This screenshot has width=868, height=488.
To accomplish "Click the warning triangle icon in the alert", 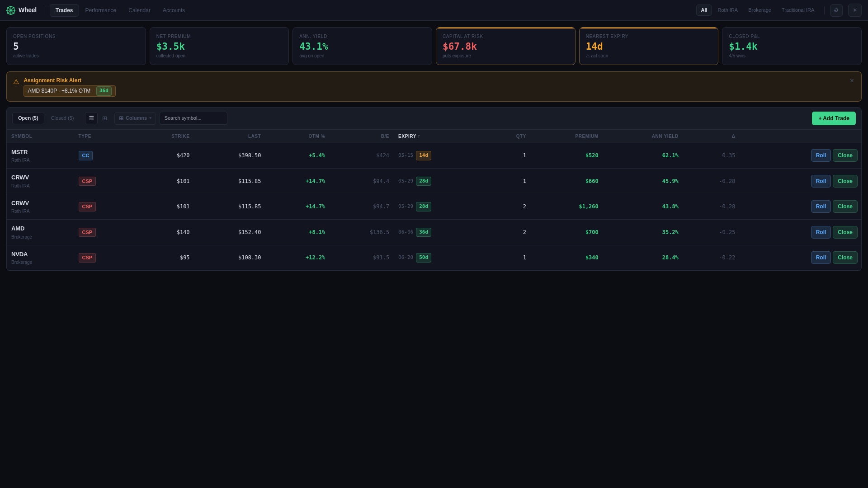I will click(16, 82).
